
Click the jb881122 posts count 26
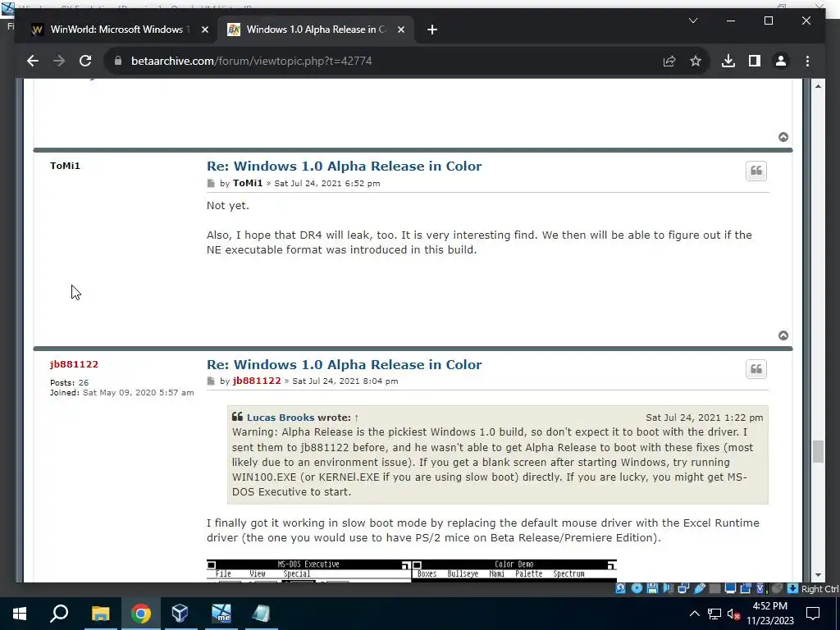pos(83,382)
